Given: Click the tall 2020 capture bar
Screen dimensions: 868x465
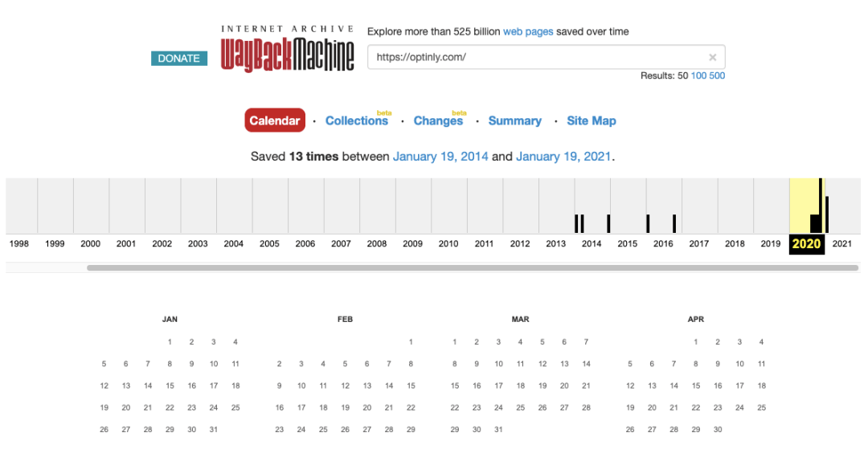Looking at the screenshot, I should tap(821, 205).
